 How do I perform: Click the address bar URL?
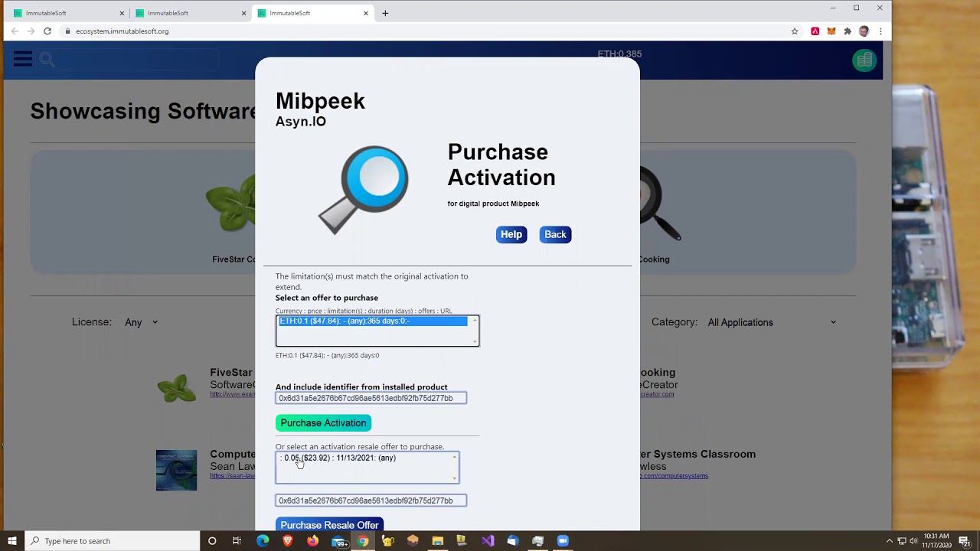122,31
